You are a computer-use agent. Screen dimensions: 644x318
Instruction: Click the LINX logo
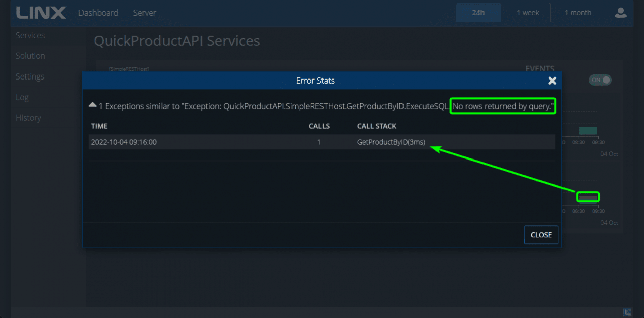(40, 13)
